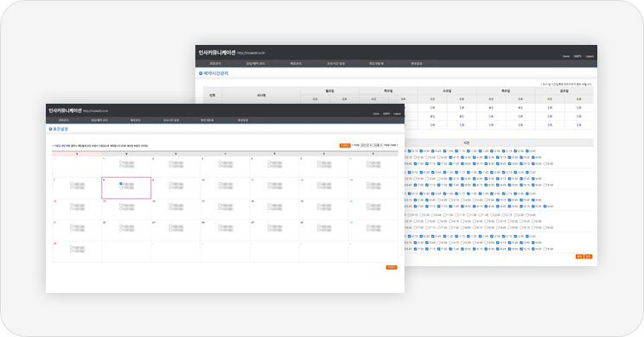Click the 시간 column header in the back window
The width and height of the screenshot is (644, 337).
[466, 143]
